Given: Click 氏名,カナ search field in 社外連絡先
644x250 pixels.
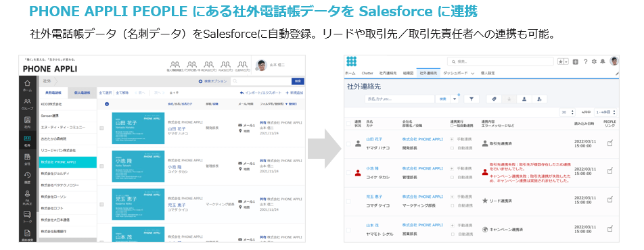Looking at the screenshot, I should click(399, 99).
